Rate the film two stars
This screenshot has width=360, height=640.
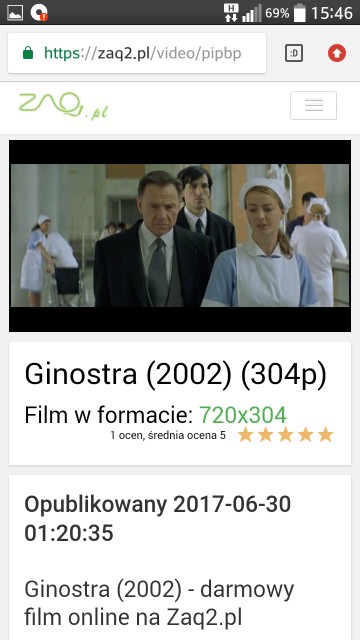(265, 435)
